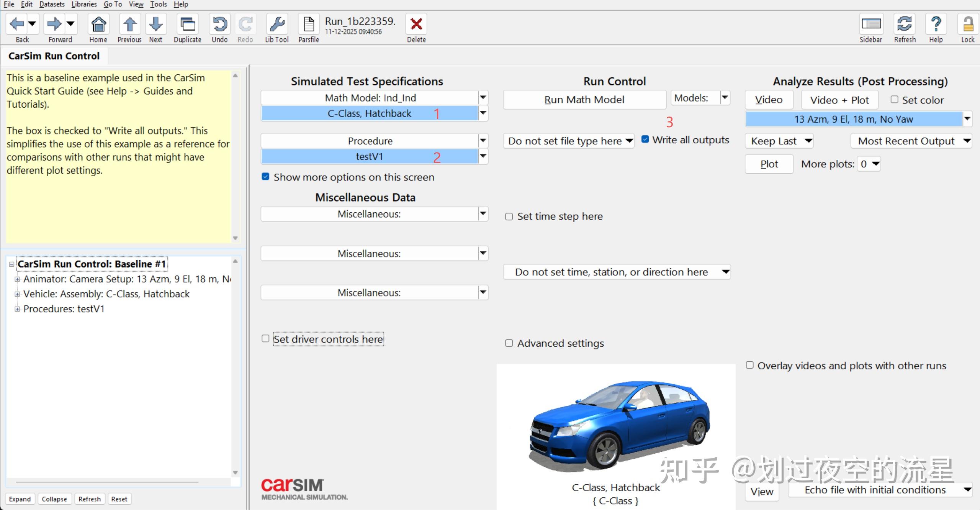This screenshot has height=510, width=980.
Task: Click the Refresh icon at top right
Action: click(904, 24)
